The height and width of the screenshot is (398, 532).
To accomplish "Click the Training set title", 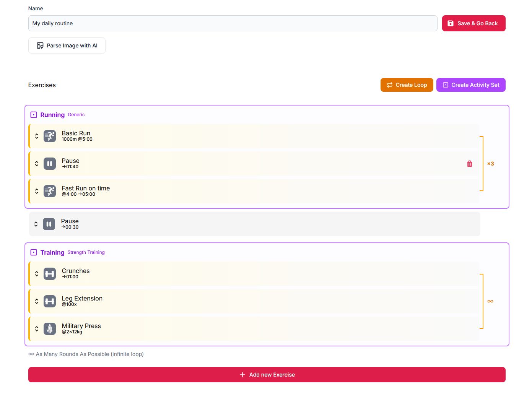I will coord(52,252).
